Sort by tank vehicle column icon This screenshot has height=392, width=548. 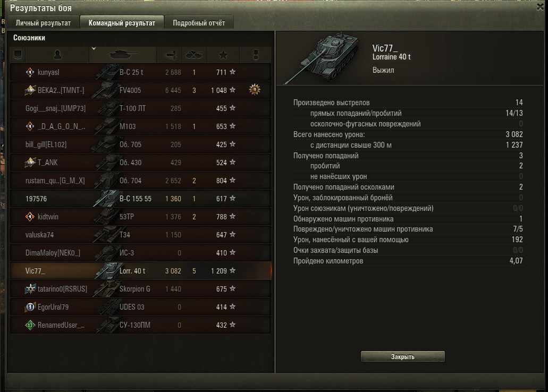[123, 55]
